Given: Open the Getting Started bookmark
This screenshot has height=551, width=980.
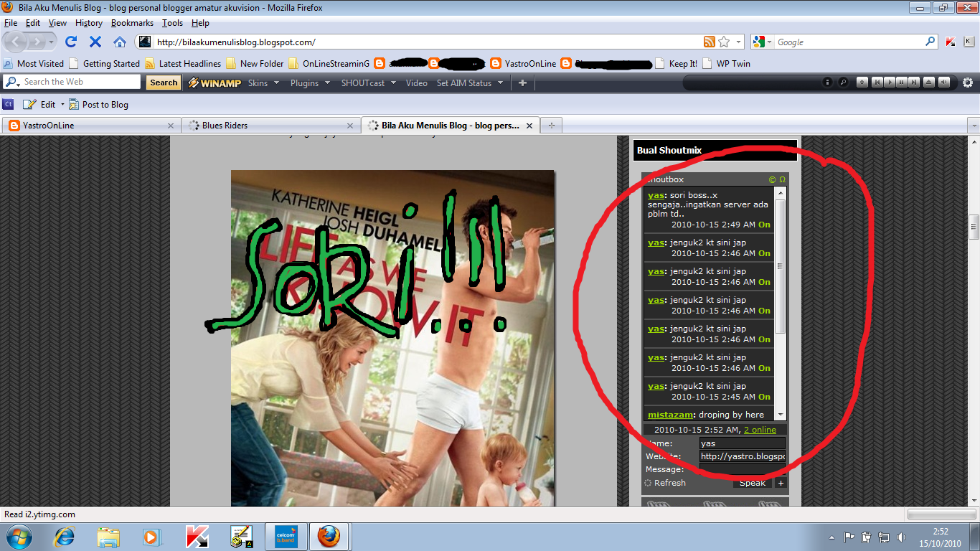Looking at the screenshot, I should click(x=105, y=63).
